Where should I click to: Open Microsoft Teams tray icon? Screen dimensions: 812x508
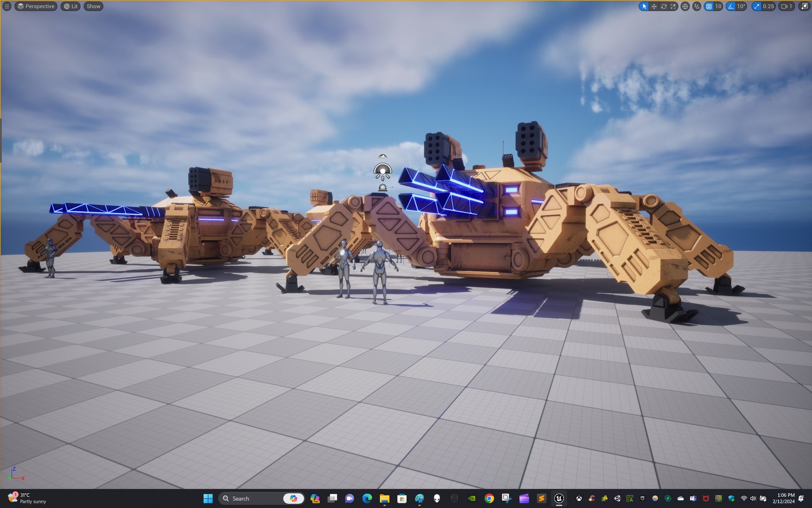coord(693,498)
